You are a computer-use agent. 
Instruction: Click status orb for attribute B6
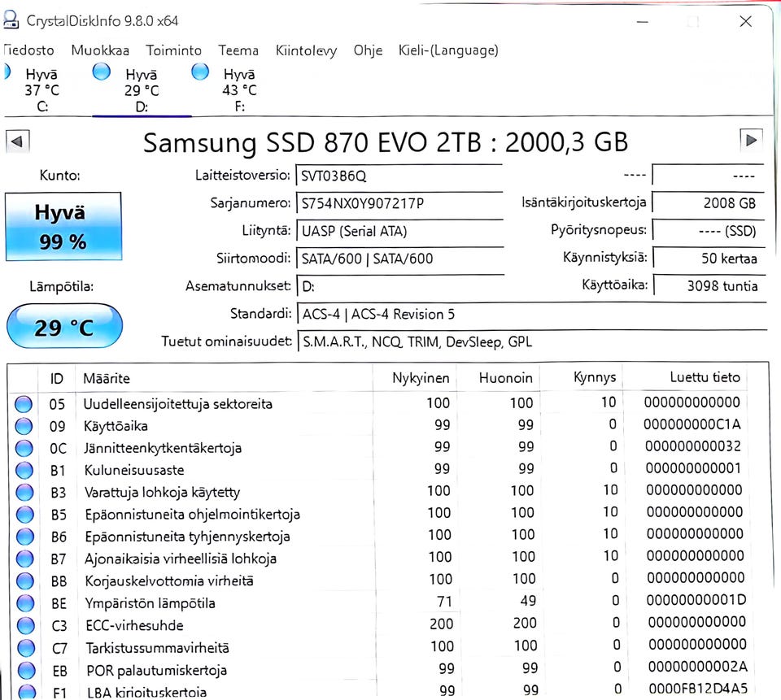(25, 537)
